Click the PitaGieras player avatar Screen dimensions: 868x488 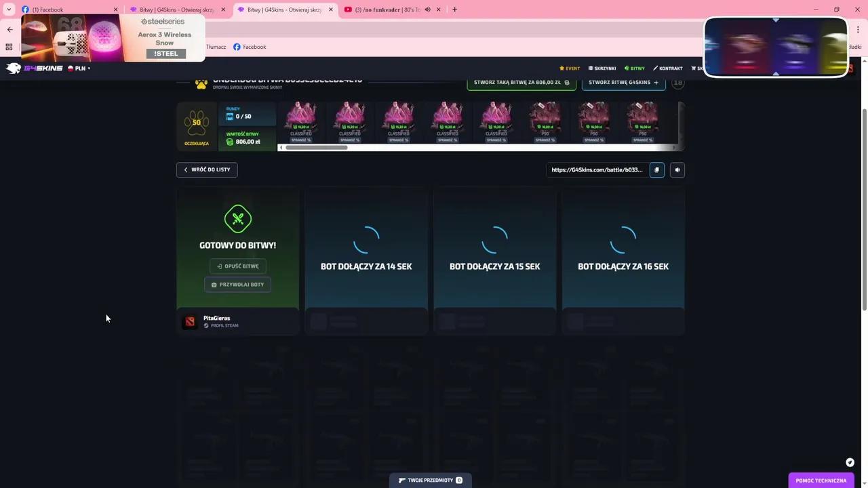tap(190, 321)
